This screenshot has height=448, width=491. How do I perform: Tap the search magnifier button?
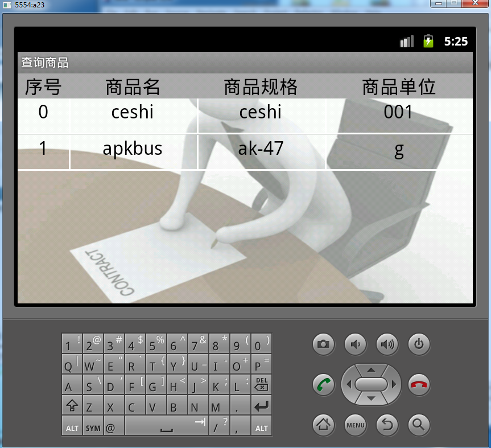419,425
